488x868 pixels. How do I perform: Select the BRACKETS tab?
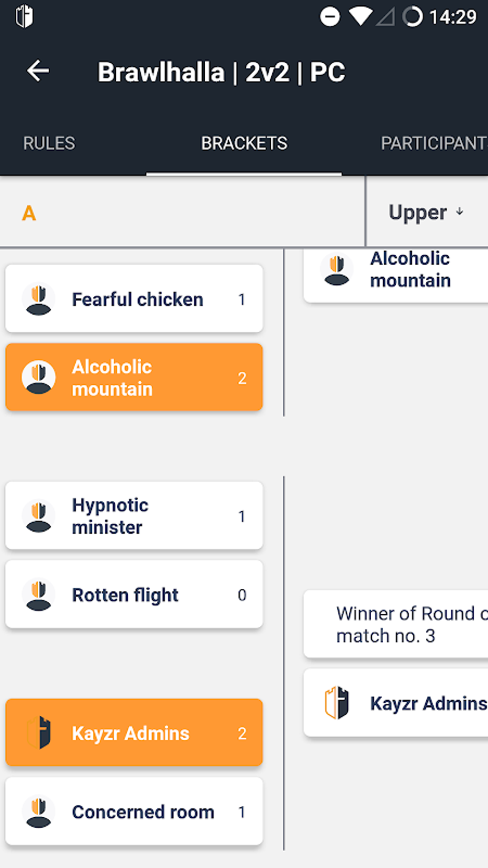(x=244, y=143)
